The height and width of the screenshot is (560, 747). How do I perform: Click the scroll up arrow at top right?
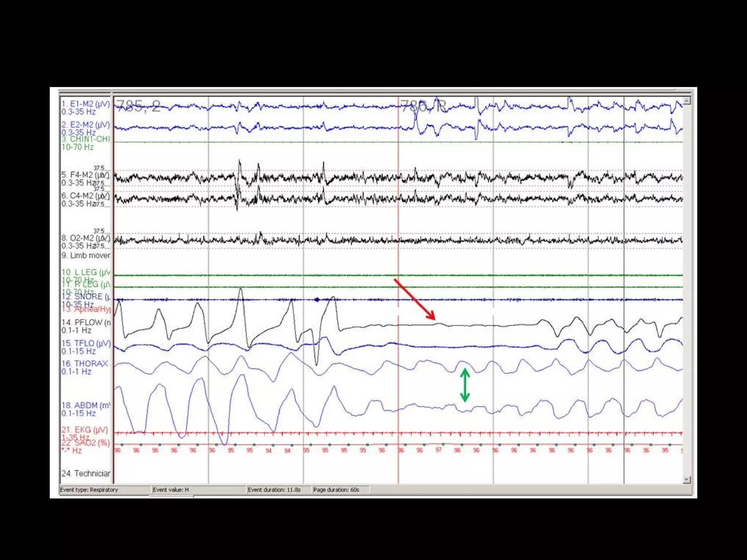point(686,101)
